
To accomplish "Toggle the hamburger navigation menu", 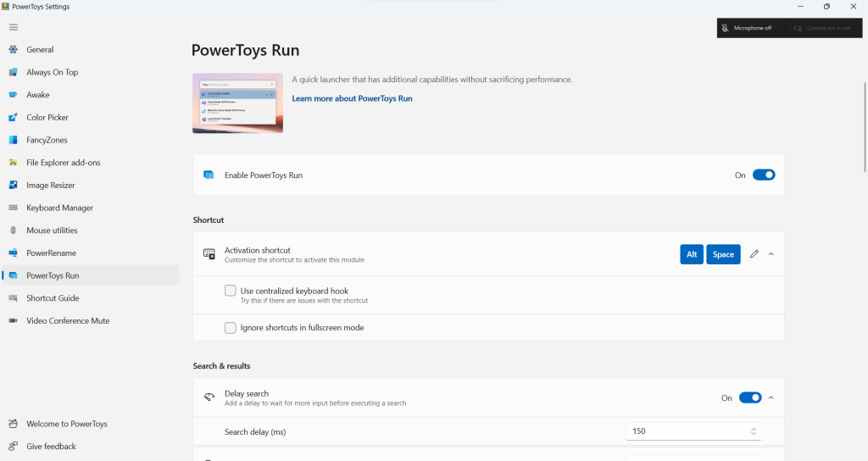I will [14, 27].
